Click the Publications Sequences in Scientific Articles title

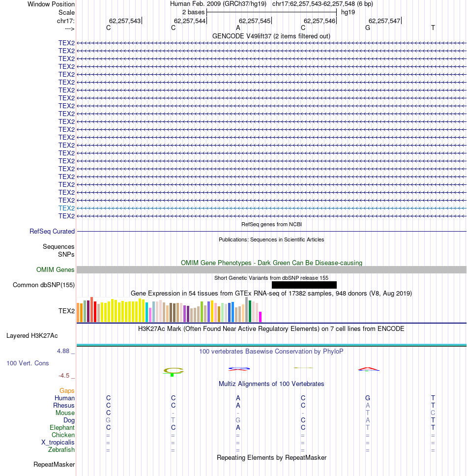[x=271, y=239]
